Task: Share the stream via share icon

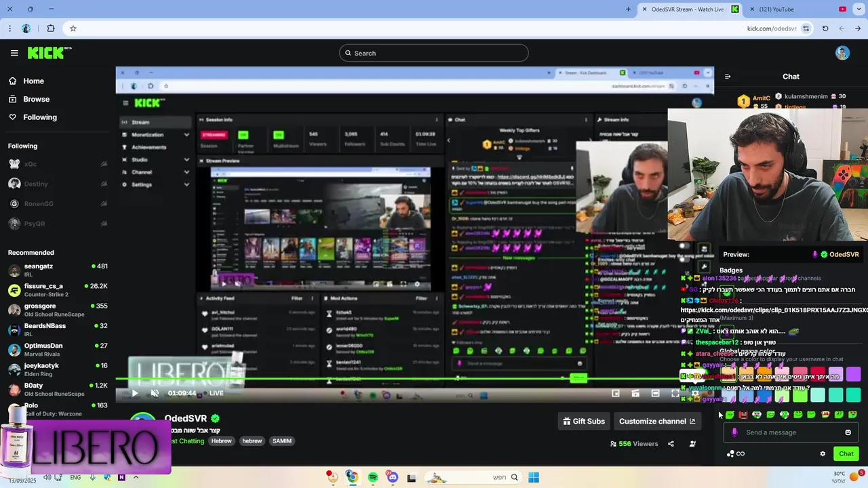Action: point(671,444)
